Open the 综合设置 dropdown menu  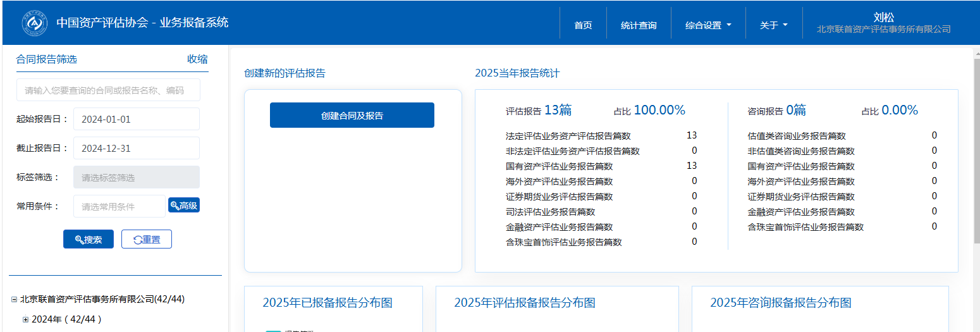[x=708, y=25]
